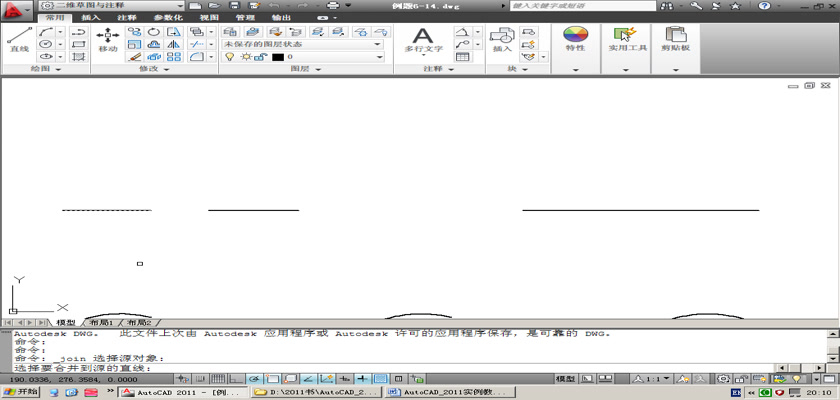This screenshot has width=840, height=400.
Task: Click the Table annotation icon
Action: point(462,57)
